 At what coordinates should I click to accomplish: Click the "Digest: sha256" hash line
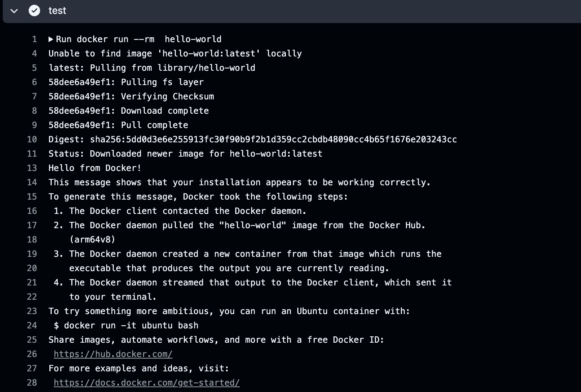(253, 140)
